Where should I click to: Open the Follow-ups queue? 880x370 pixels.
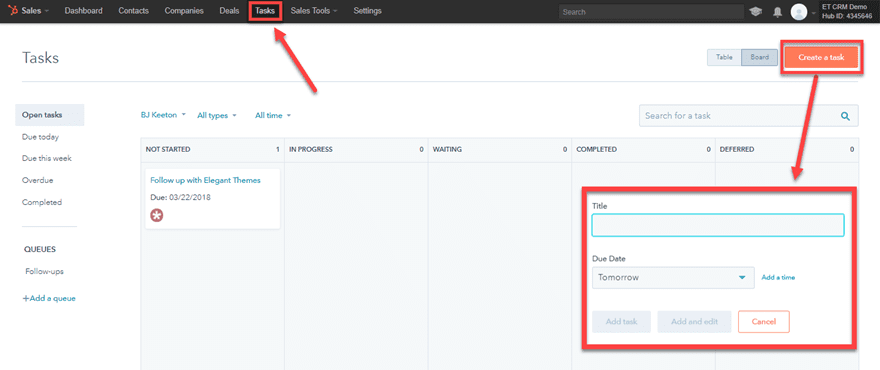(44, 271)
